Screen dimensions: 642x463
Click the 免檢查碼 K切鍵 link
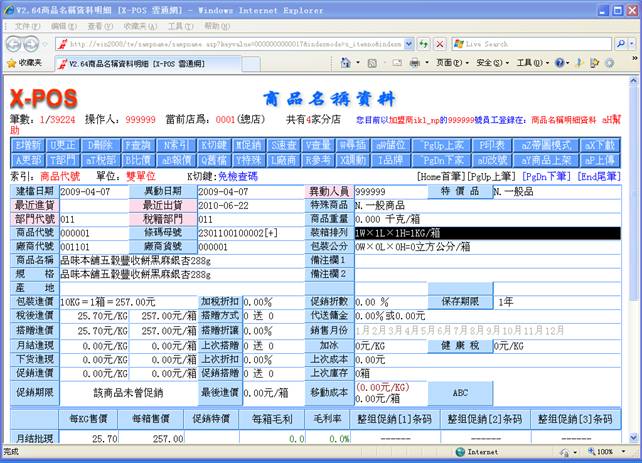pyautogui.click(x=237, y=176)
